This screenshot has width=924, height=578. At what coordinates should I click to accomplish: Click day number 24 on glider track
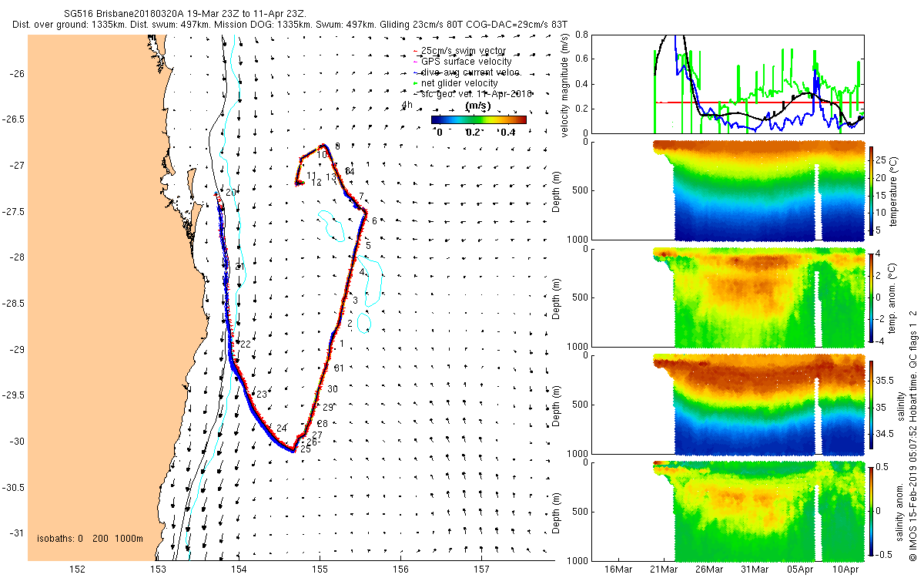click(281, 428)
